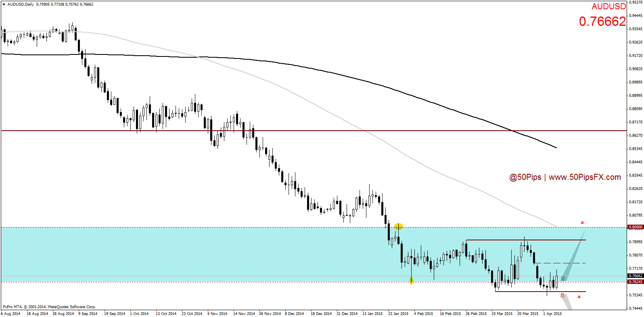Click the @50Pips | www.50PipsFX.com text
644x317 pixels.
point(565,177)
